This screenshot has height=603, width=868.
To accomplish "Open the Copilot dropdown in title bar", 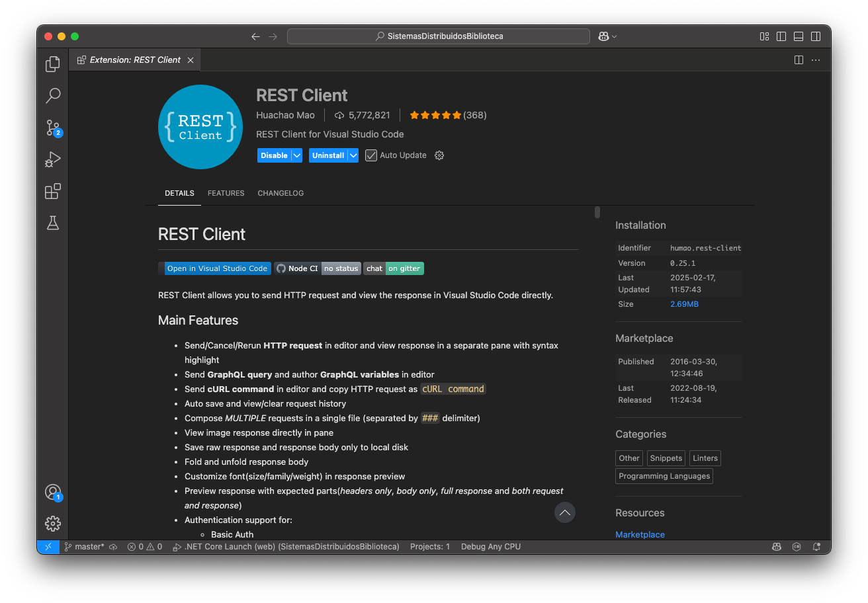I will 607,36.
